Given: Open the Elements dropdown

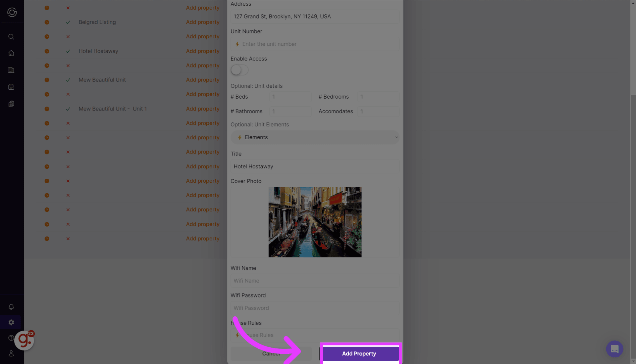Looking at the screenshot, I should [x=315, y=137].
